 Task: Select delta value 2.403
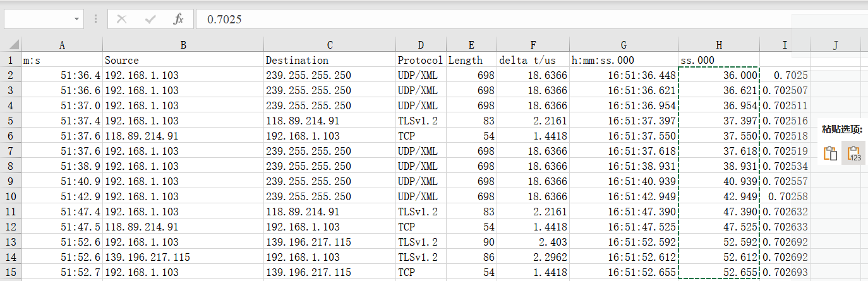coord(533,242)
